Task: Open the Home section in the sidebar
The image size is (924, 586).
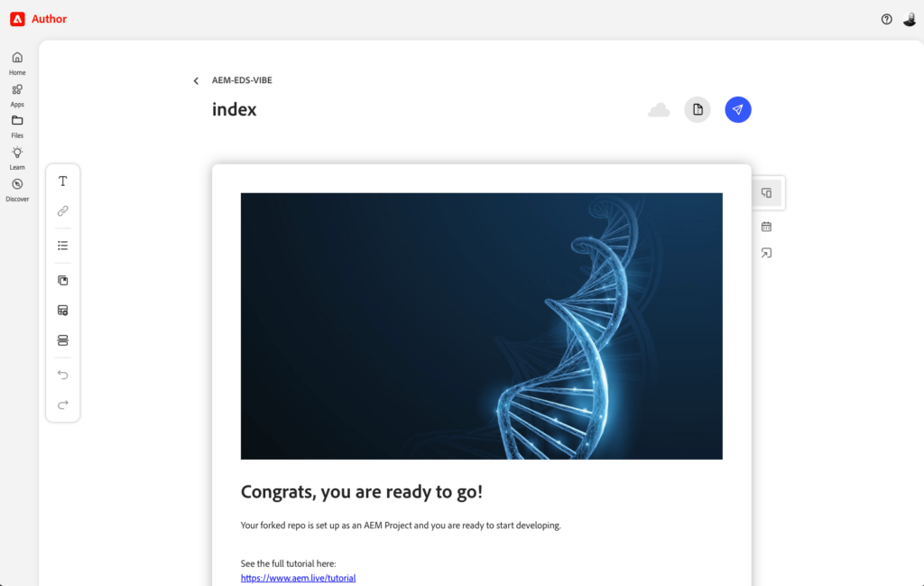Action: [x=17, y=64]
